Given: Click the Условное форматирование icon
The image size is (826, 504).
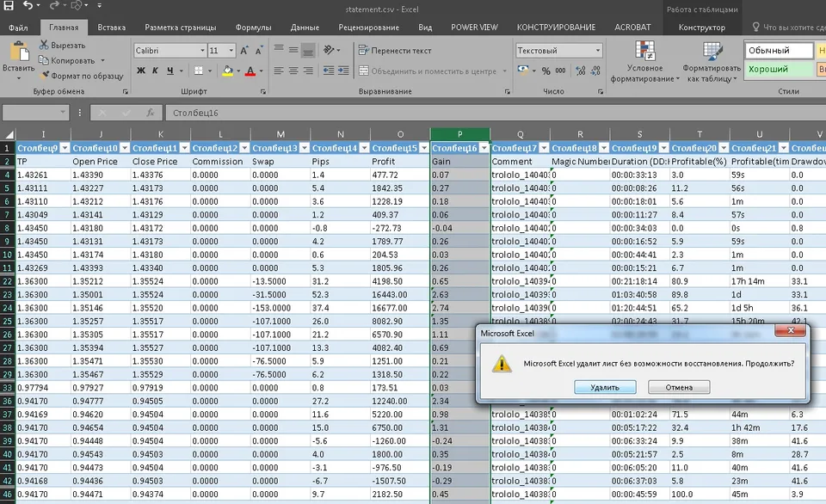Looking at the screenshot, I should tap(644, 52).
